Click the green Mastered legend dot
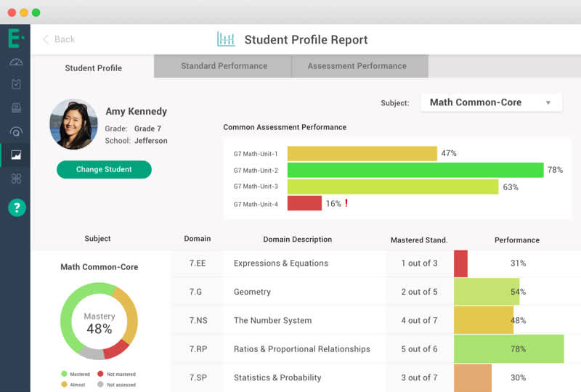This screenshot has height=392, width=581. (64, 374)
